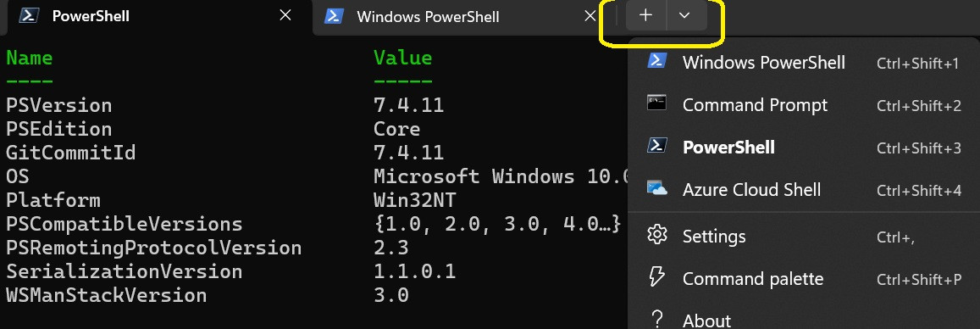This screenshot has height=329, width=980.
Task: Click the PSEdition value Core
Action: 397,129
